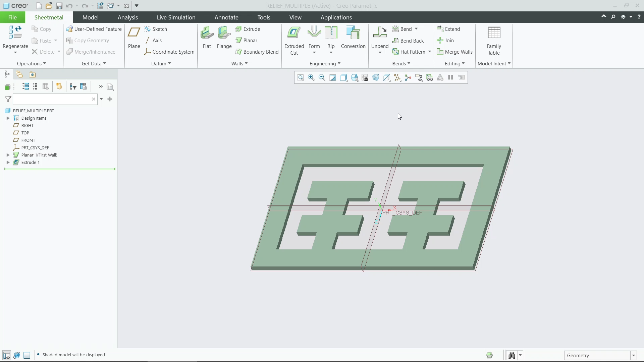Toggle datum display filters in graphics toolbar
This screenshot has width=644, height=362.
(x=397, y=78)
